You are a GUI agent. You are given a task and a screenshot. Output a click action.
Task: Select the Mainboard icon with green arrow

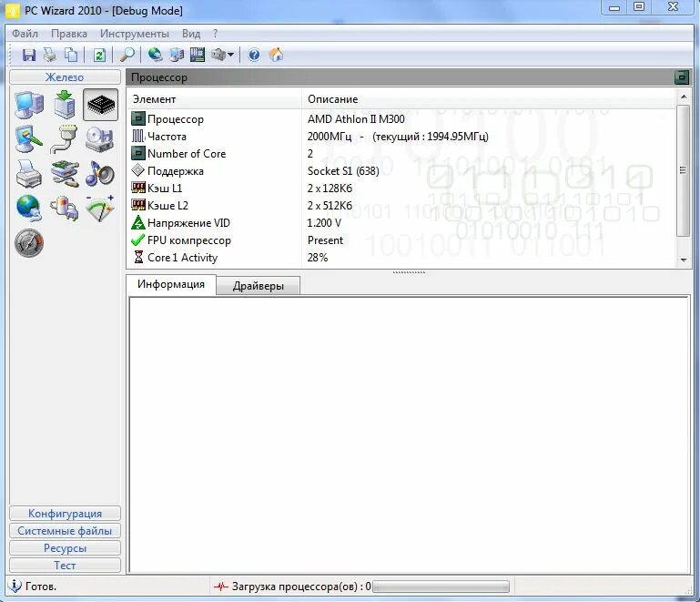point(65,105)
